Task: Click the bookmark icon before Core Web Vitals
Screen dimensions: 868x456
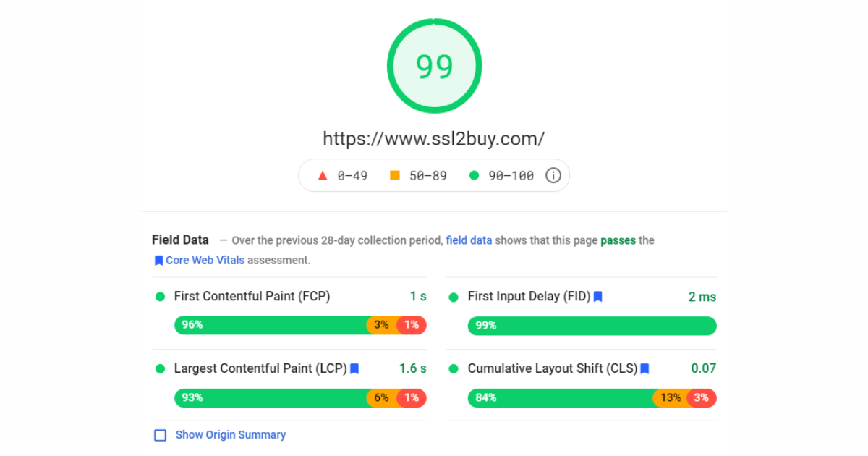Action: coord(158,261)
